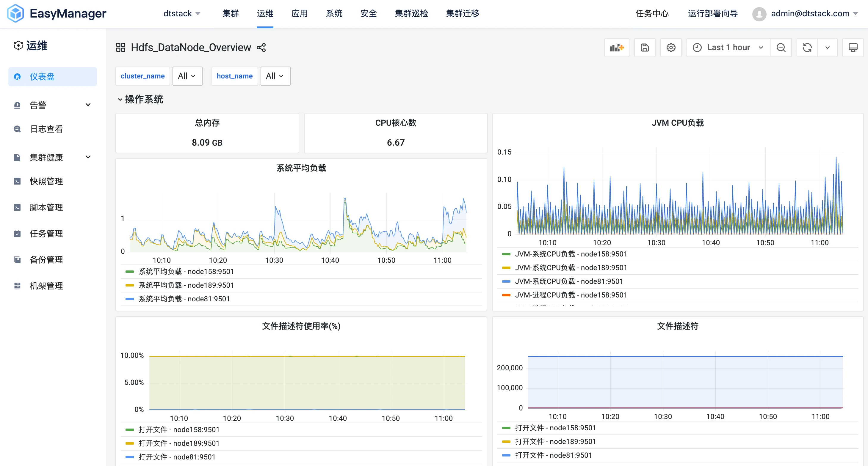The width and height of the screenshot is (868, 466).
Task: Open the Last 1 hour time picker
Action: point(728,48)
